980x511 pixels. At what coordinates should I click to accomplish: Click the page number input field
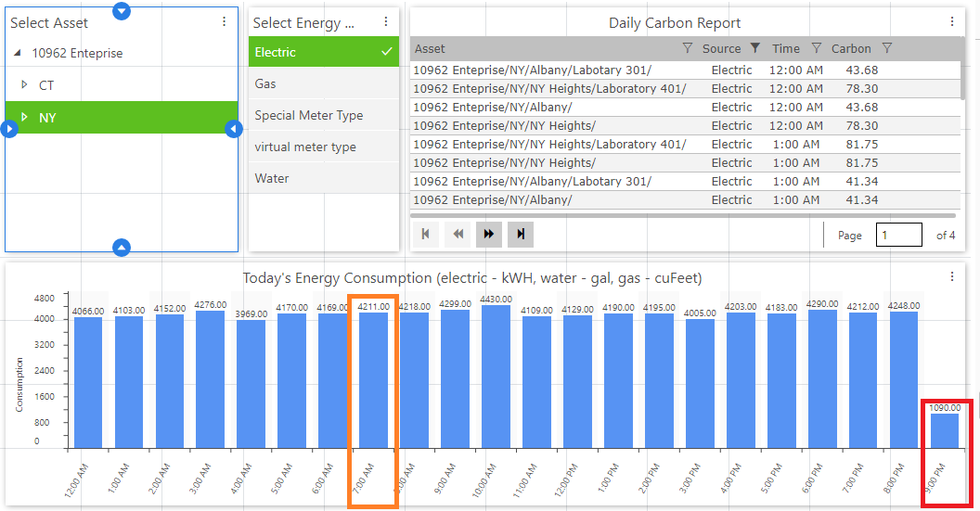pos(898,235)
